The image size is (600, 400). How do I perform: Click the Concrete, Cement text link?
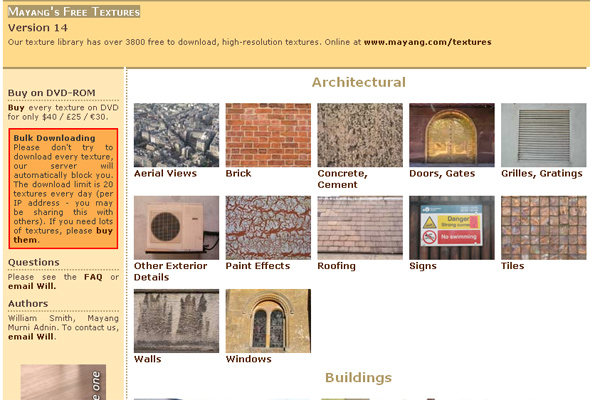(342, 179)
